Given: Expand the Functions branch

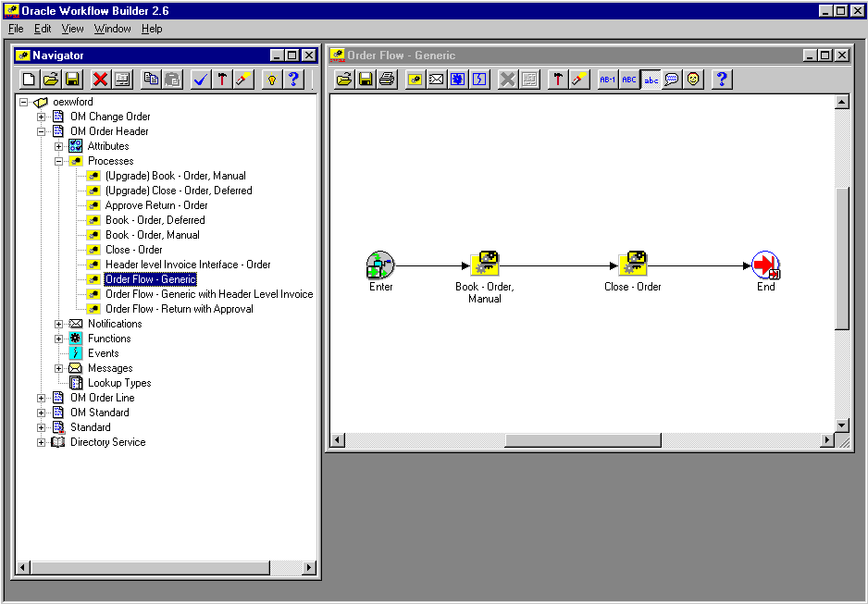Looking at the screenshot, I should pos(58,339).
